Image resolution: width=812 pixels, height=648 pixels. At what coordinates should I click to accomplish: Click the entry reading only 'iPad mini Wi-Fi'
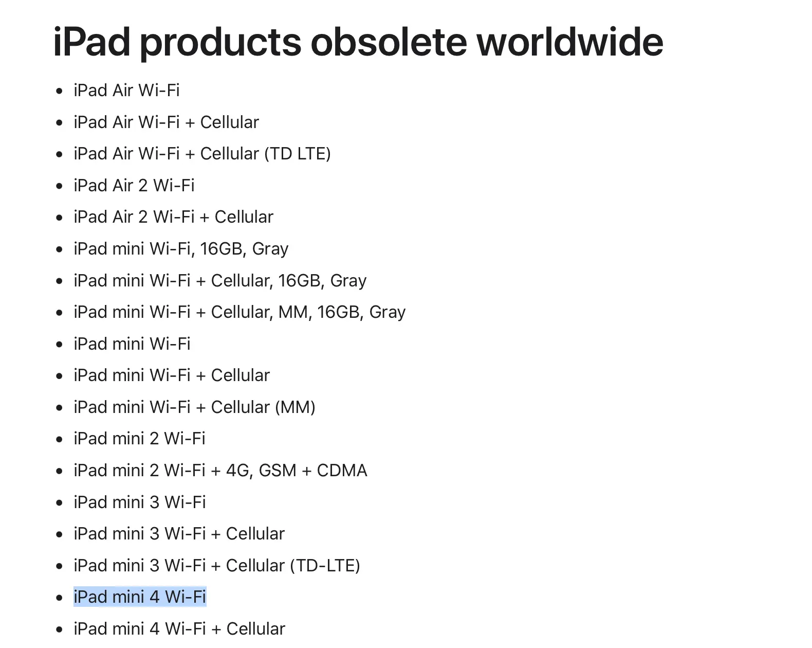tap(132, 344)
